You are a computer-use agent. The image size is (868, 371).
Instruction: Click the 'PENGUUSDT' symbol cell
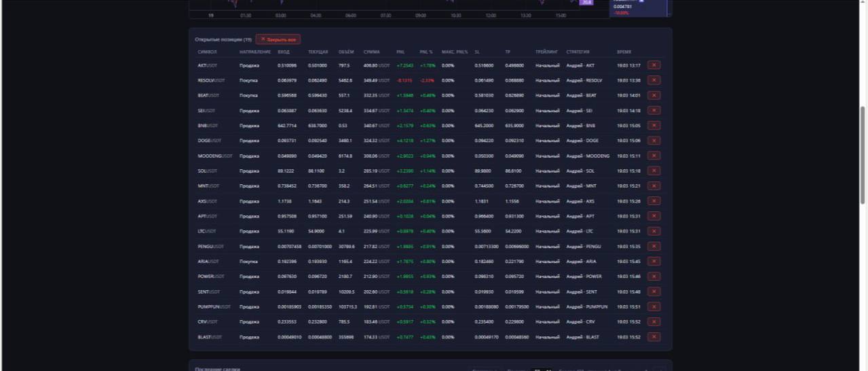pos(210,246)
